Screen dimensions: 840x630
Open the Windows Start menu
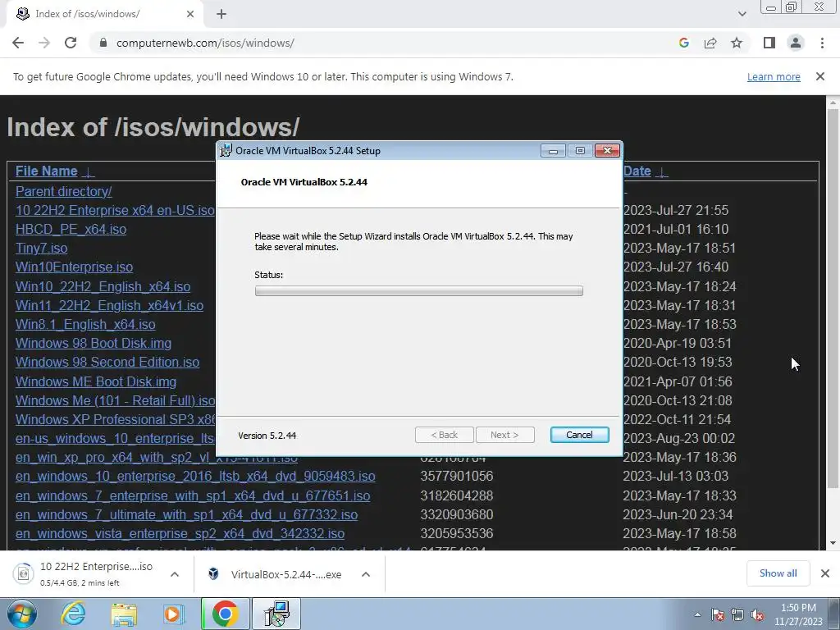21,614
